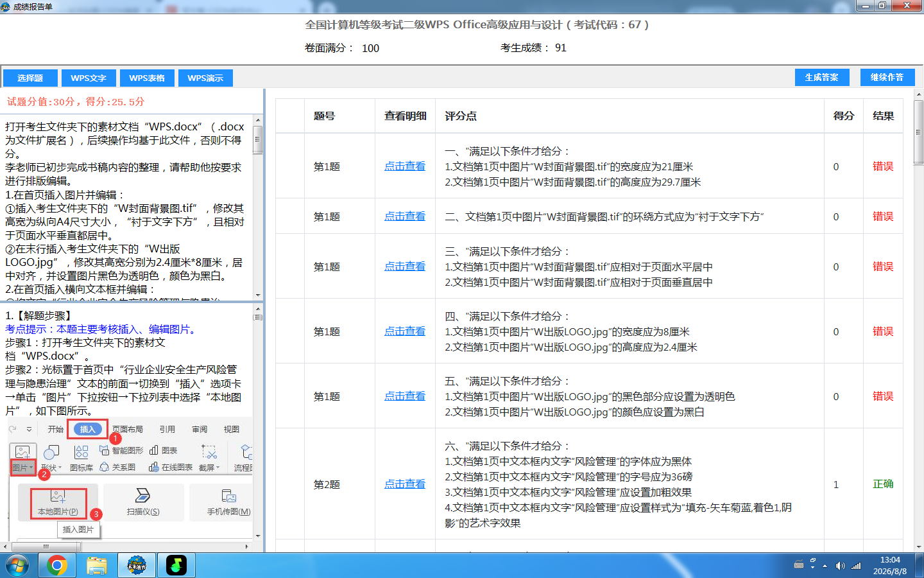Click the 在线图表 icon in the tutorial image

(154, 467)
